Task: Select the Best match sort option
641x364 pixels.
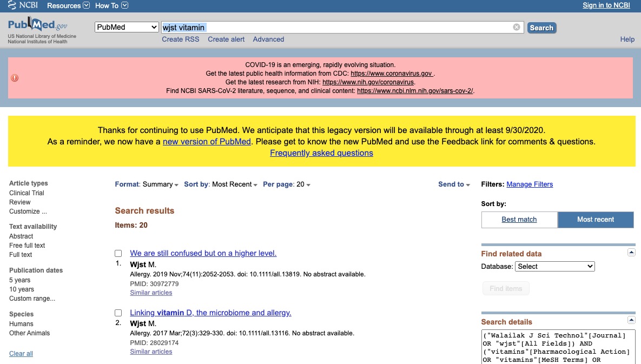Action: coord(519,220)
